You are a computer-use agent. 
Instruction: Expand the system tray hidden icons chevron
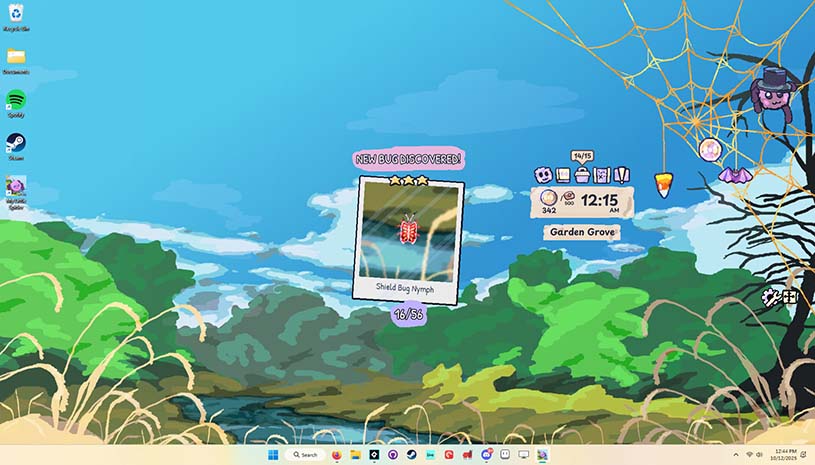pyautogui.click(x=736, y=455)
